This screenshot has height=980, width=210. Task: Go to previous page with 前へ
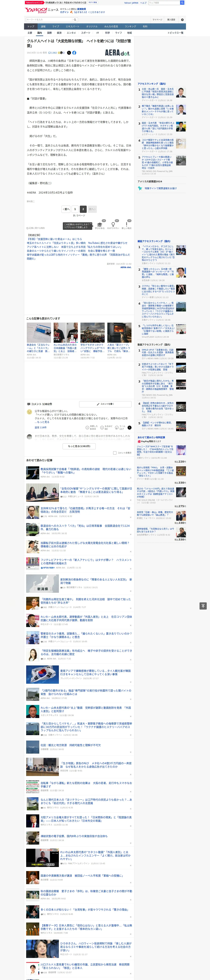tap(66, 209)
